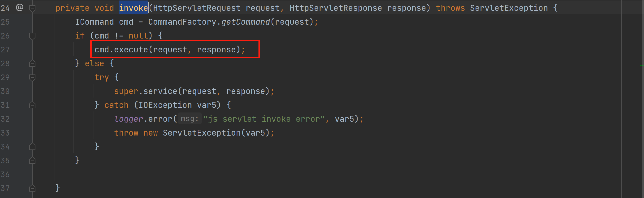644x198 pixels.
Task: Click the execute call inside the red box
Action: 131,50
